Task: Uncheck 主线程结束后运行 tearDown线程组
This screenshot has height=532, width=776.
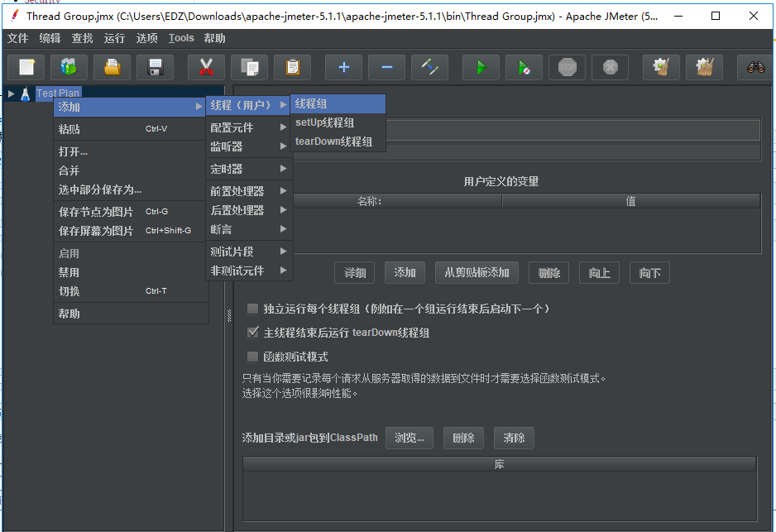Action: pyautogui.click(x=252, y=332)
